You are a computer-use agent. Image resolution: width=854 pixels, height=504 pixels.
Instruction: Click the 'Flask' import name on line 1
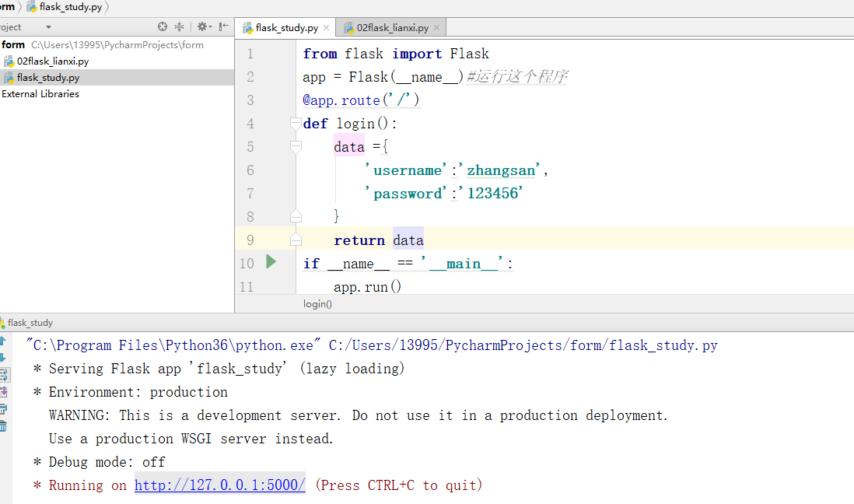point(470,54)
